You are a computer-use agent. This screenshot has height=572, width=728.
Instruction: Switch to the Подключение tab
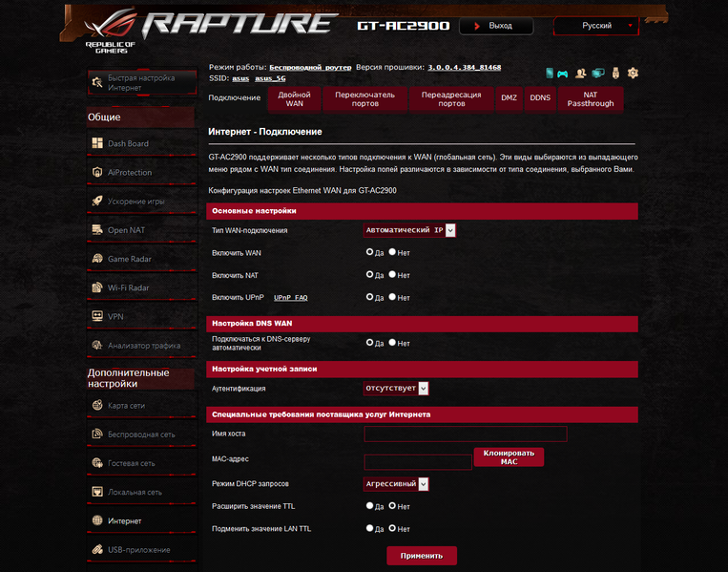235,97
